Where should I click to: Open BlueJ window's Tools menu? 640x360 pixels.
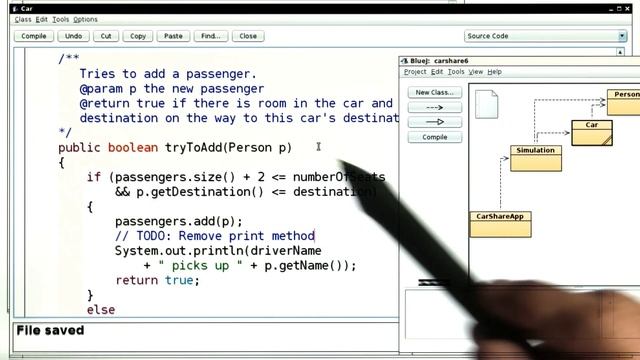click(456, 72)
